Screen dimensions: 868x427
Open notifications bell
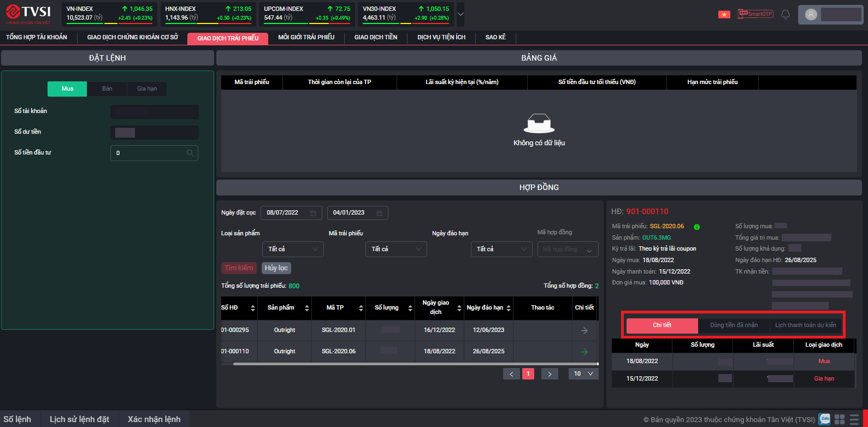tap(786, 15)
